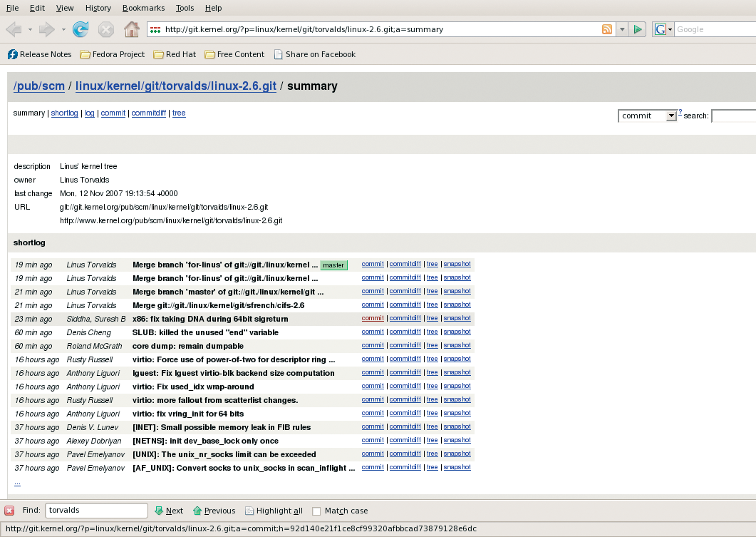Click the http://www.kernel.org repository URL text
Screen dimensions: 756x537
click(x=171, y=220)
